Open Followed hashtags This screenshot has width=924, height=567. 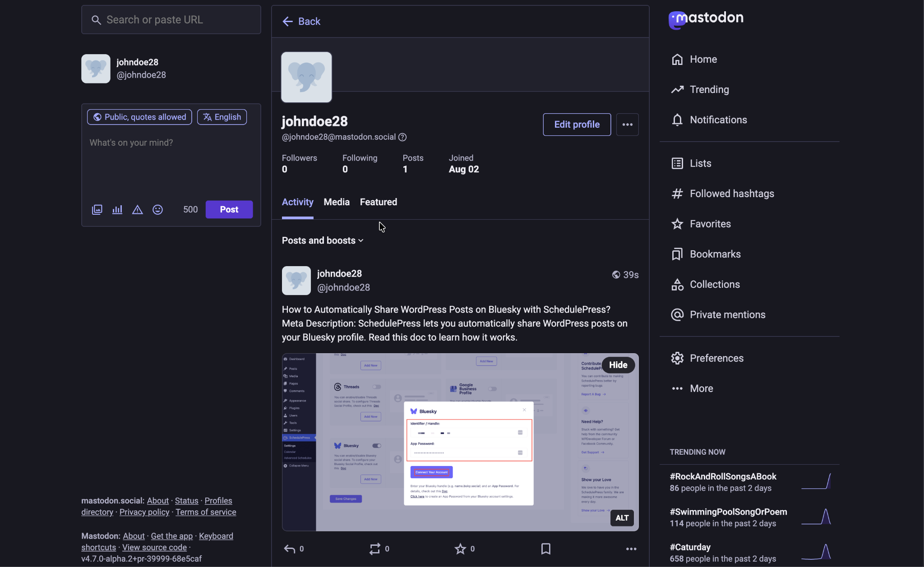(x=722, y=194)
